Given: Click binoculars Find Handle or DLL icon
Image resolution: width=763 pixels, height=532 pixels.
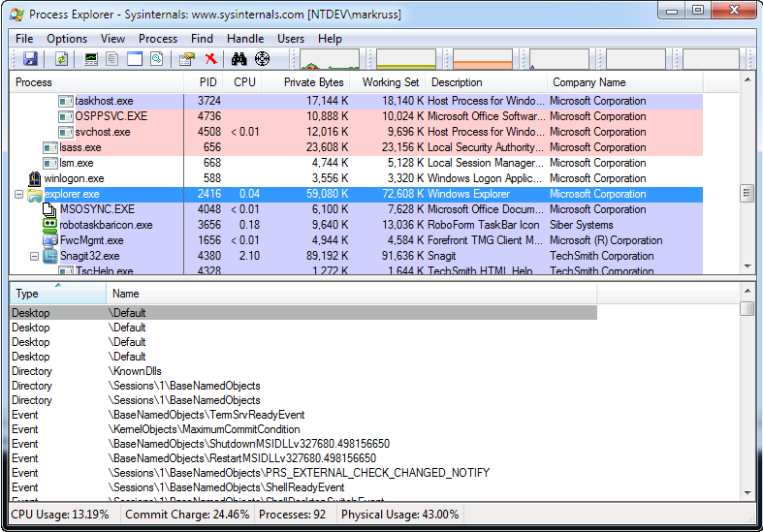Looking at the screenshot, I should pyautogui.click(x=238, y=59).
